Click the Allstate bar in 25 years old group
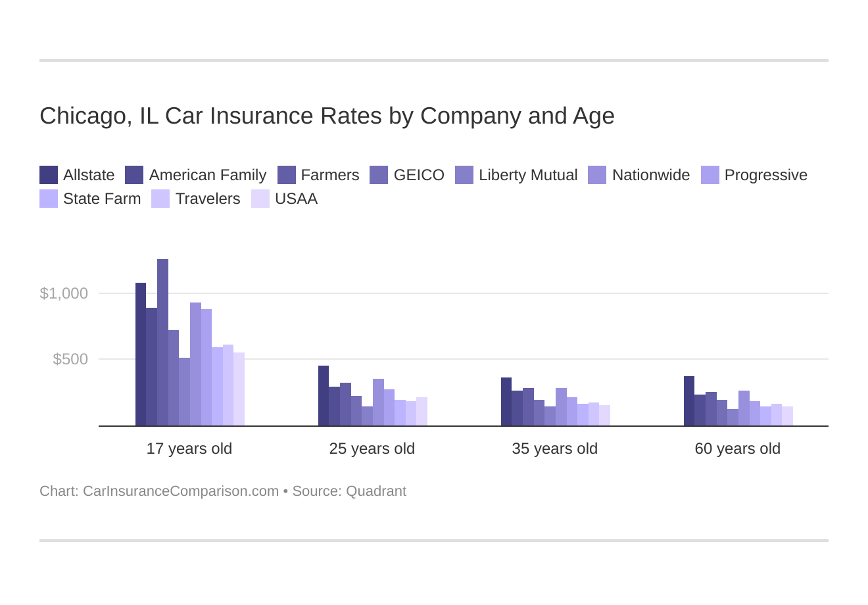 click(x=324, y=396)
